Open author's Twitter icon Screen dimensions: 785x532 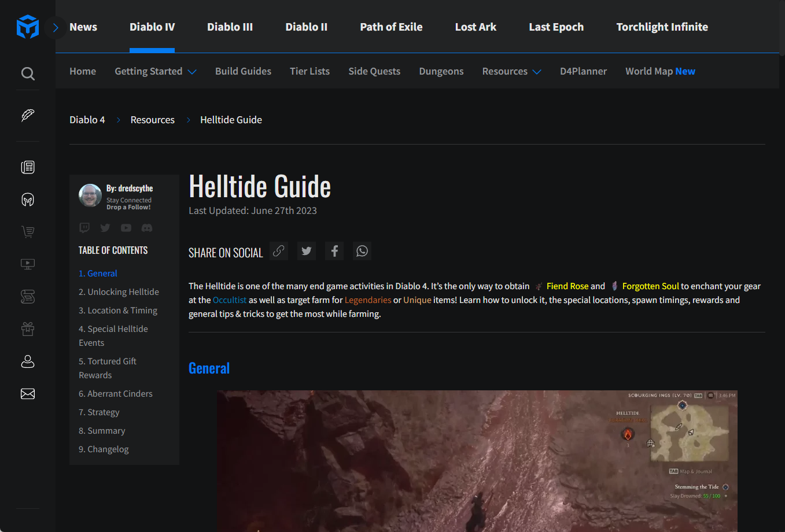coord(105,228)
